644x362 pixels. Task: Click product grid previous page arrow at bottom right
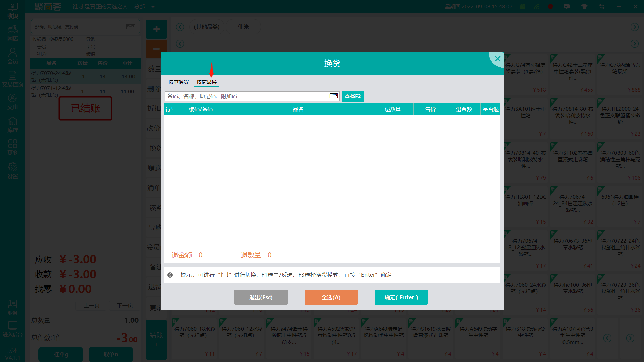[x=607, y=338]
